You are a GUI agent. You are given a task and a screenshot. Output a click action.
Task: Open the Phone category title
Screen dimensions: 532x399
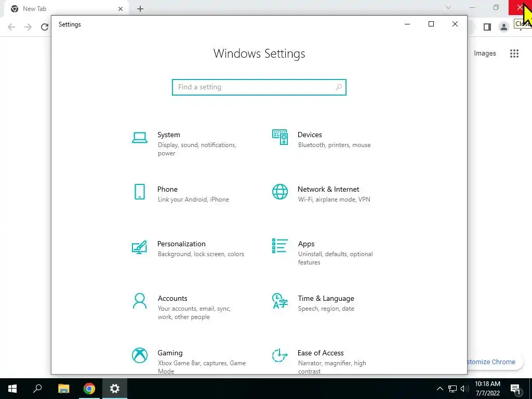167,189
